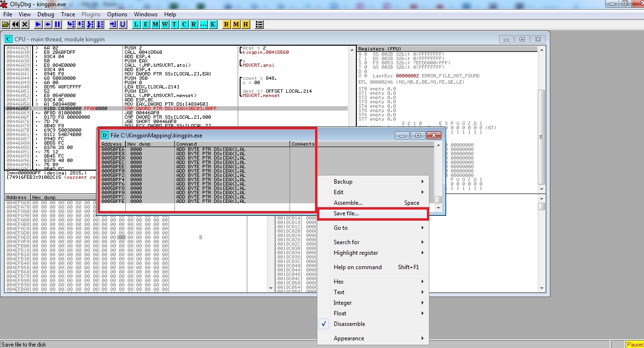Open the Debug menu

(46, 14)
